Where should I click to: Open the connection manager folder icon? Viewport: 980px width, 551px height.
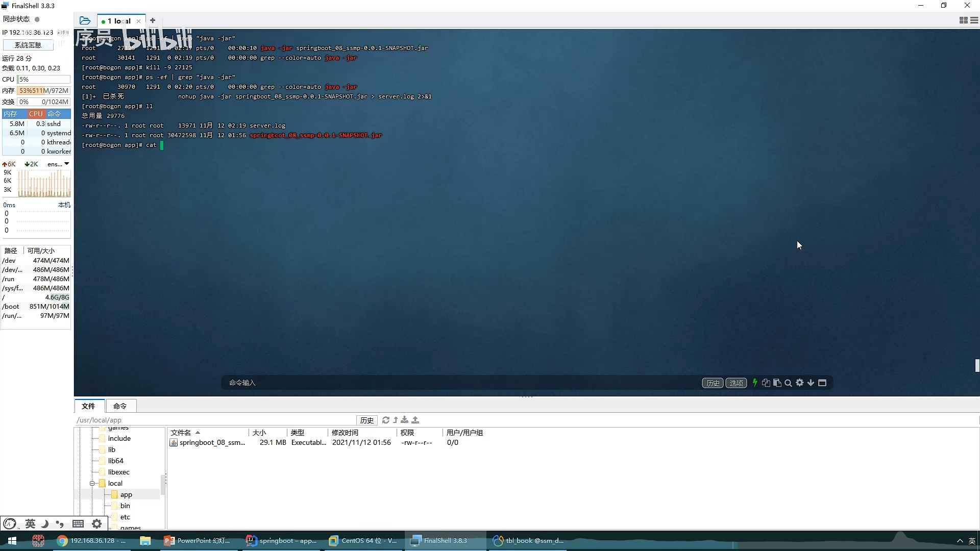(85, 21)
